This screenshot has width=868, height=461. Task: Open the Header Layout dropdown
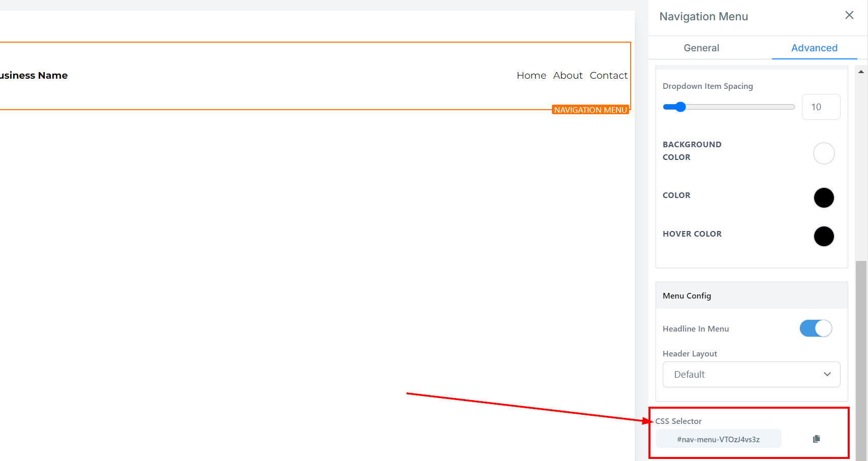coord(751,374)
